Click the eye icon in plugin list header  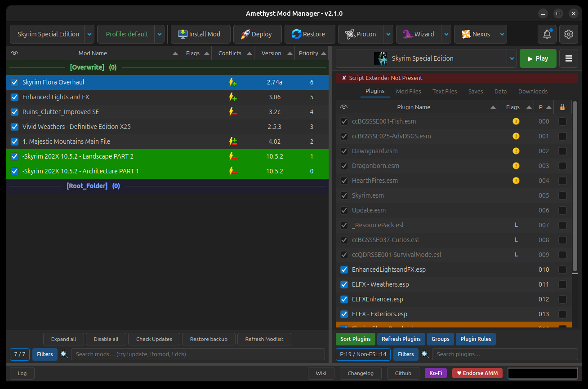point(344,107)
